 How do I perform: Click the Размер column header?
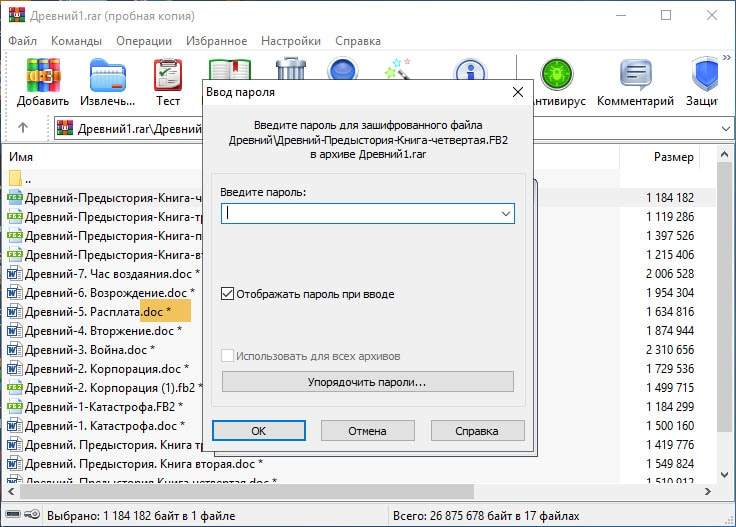(x=674, y=157)
